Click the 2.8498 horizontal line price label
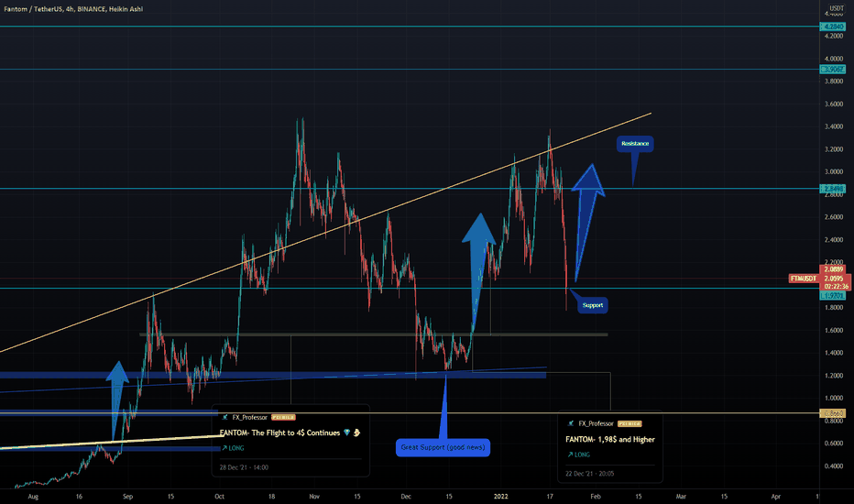Viewport: 854px width, 504px height. 833,189
